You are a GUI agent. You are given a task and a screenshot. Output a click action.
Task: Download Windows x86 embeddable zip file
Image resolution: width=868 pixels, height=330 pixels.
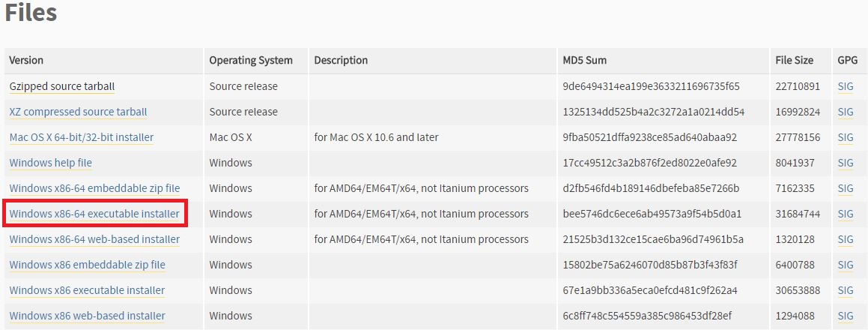[88, 265]
